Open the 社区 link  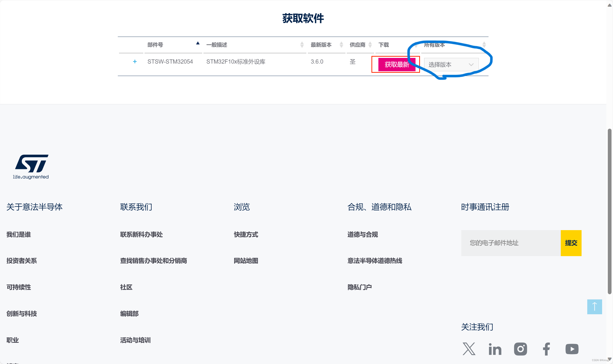point(126,287)
